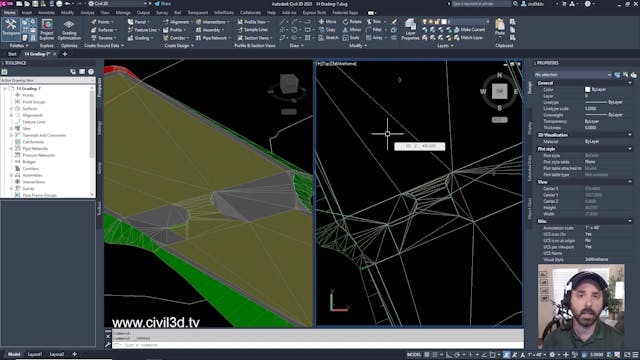This screenshot has width=640, height=360.
Task: Click the Customization menu icon in status bar
Action: pos(635,355)
